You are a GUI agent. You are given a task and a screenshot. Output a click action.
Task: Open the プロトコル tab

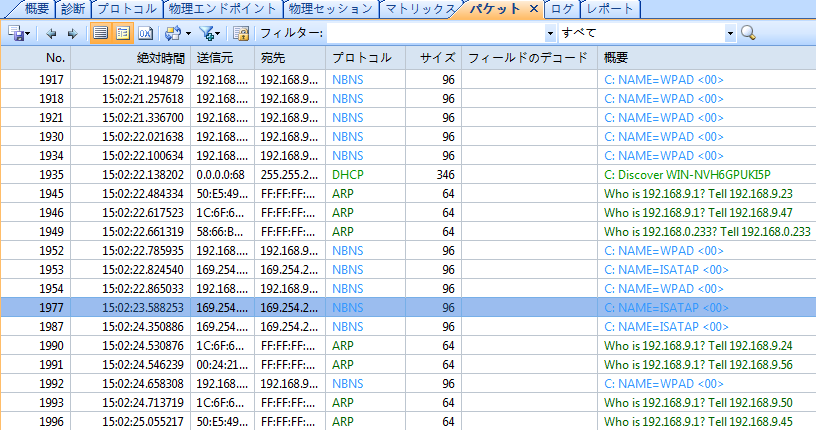click(x=126, y=9)
